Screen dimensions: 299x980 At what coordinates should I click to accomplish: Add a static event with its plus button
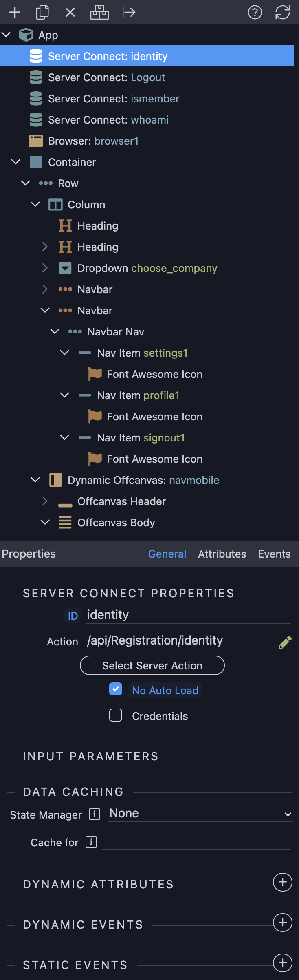[283, 963]
